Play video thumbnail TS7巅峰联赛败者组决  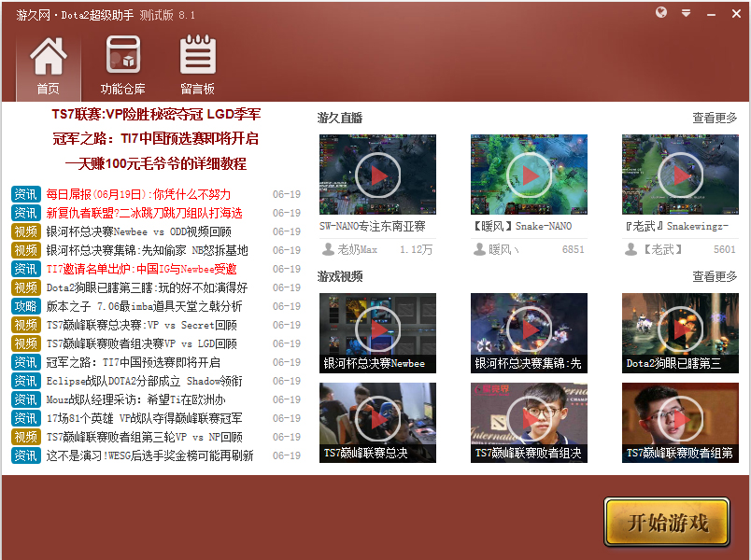pos(529,423)
